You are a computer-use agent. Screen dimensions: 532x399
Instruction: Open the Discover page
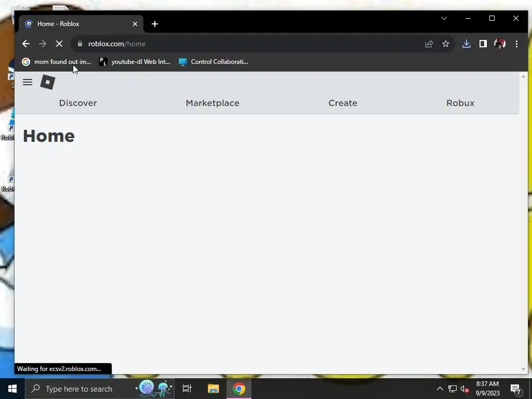pos(78,103)
